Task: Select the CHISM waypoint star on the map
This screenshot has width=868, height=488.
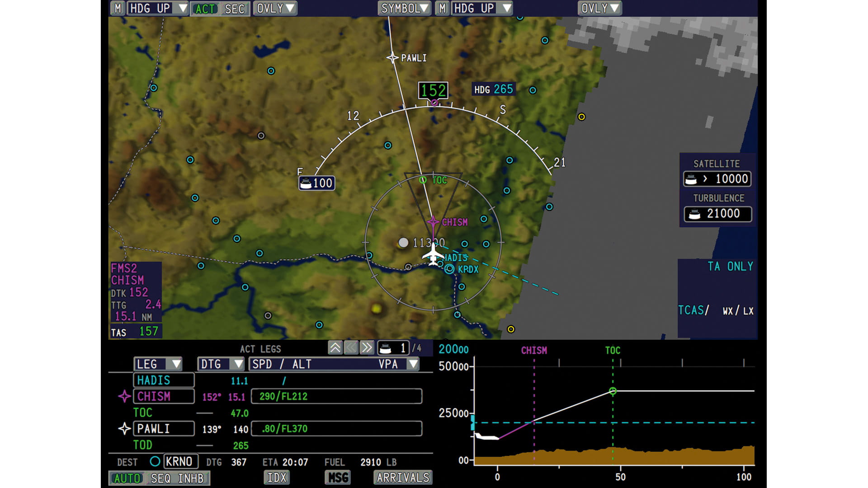Action: pyautogui.click(x=433, y=221)
